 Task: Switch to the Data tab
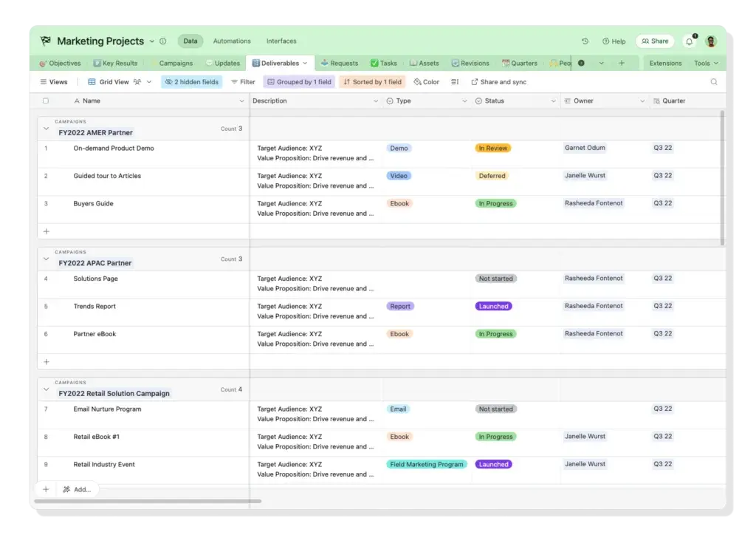point(190,41)
